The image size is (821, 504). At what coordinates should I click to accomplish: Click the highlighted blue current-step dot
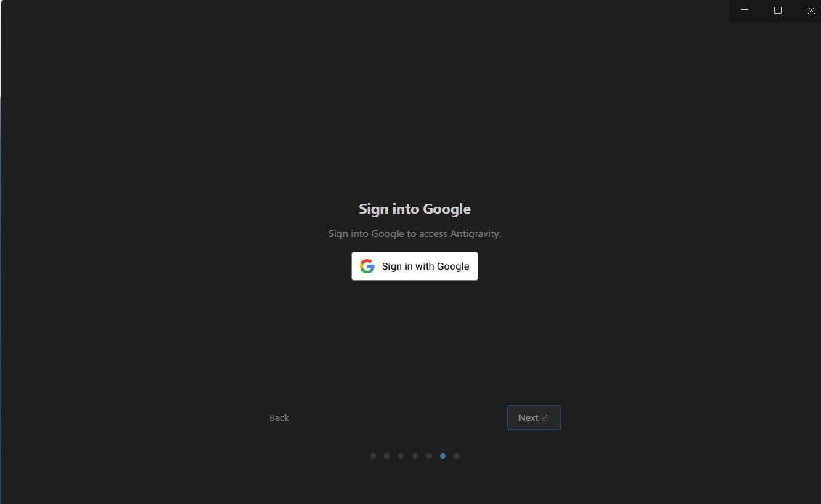coord(443,456)
